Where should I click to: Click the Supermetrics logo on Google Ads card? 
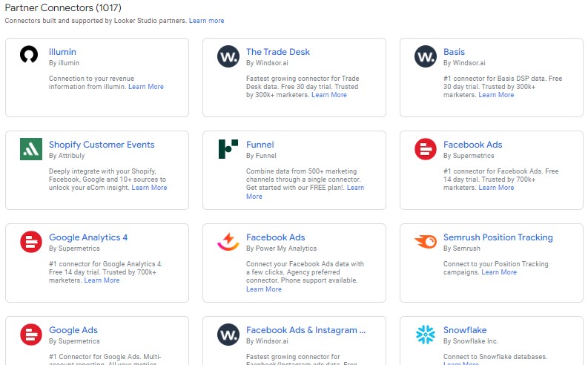click(31, 335)
